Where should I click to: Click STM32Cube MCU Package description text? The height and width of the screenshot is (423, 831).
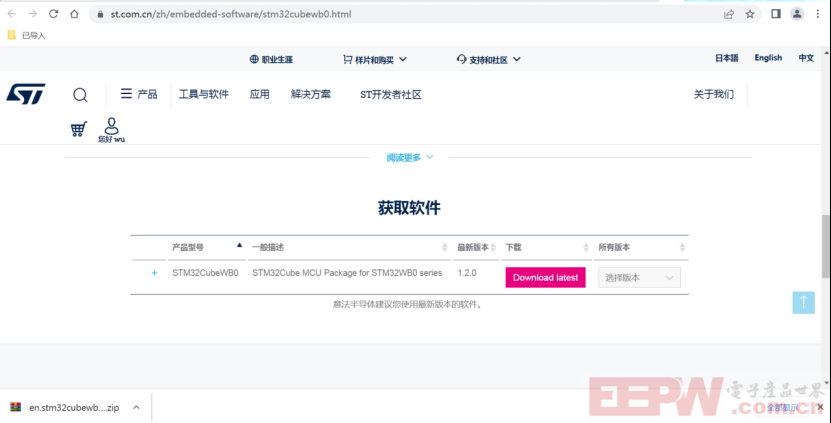tap(347, 274)
